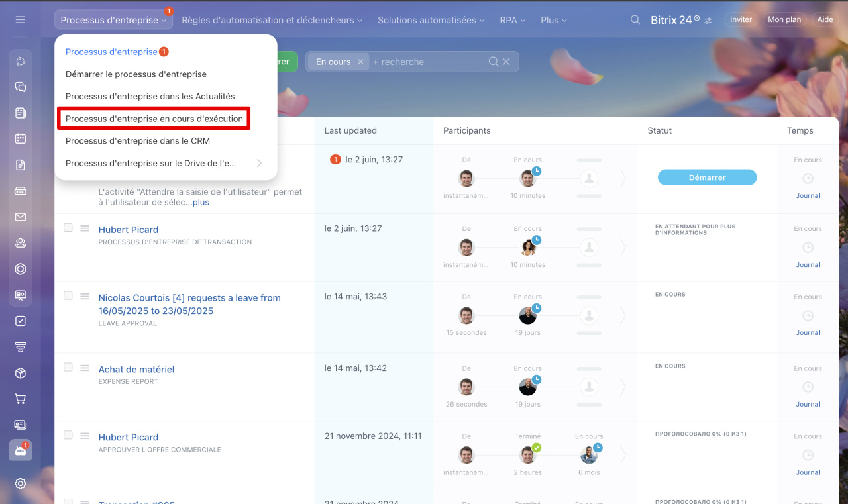Tick checkbox for Hubert Picard Approuver l'offre commerciale
This screenshot has height=504, width=848.
pyautogui.click(x=68, y=435)
